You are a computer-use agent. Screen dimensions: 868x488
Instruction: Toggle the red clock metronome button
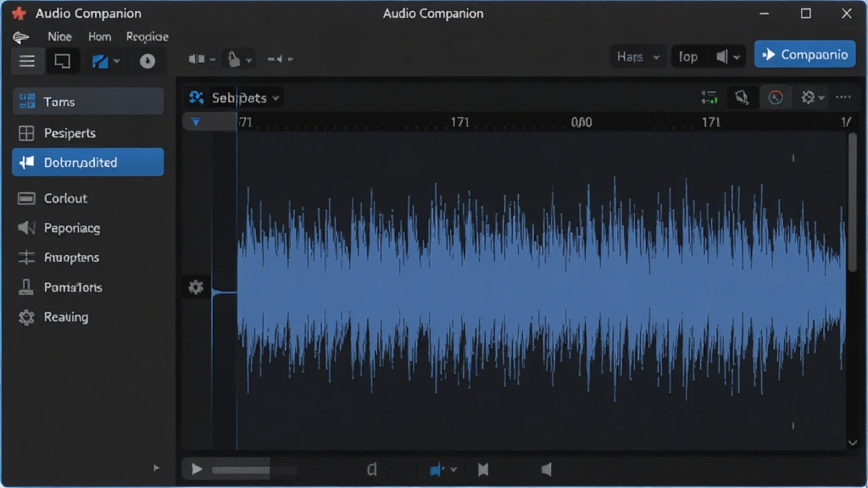775,97
